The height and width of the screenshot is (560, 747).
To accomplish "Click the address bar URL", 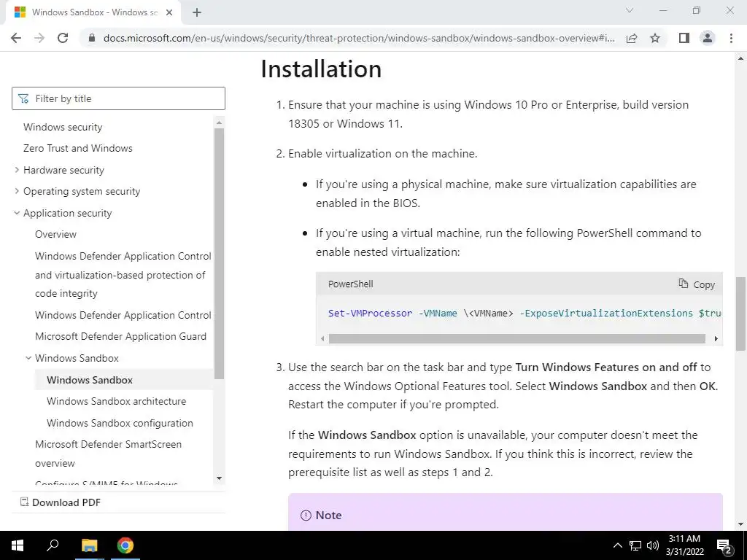I will (x=359, y=38).
